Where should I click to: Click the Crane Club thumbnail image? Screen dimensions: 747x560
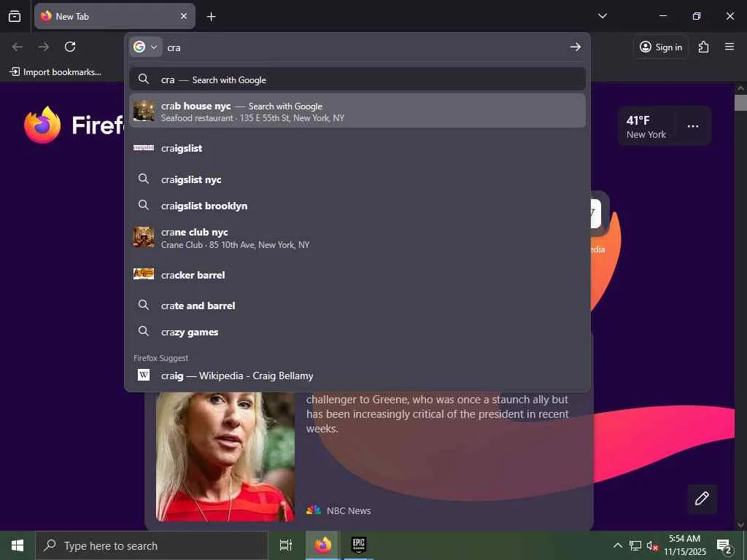pos(144,237)
